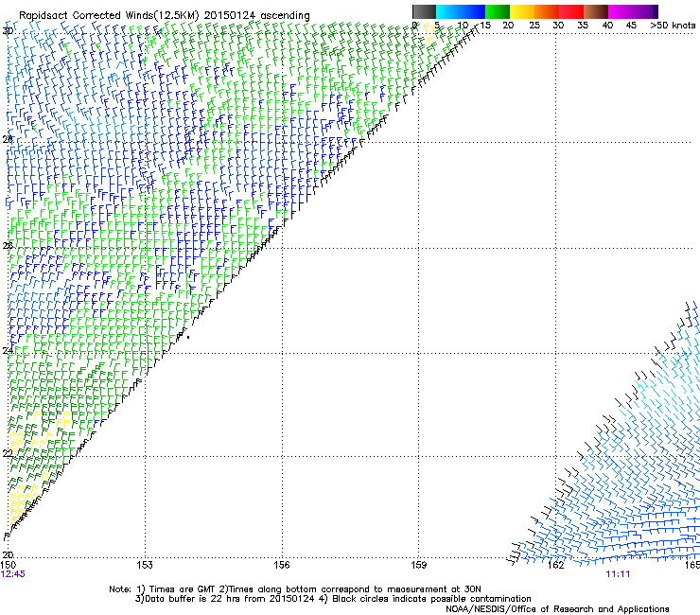The height and width of the screenshot is (615, 700).
Task: Click the red 30-35 knots legend swatch
Action: coord(571,11)
